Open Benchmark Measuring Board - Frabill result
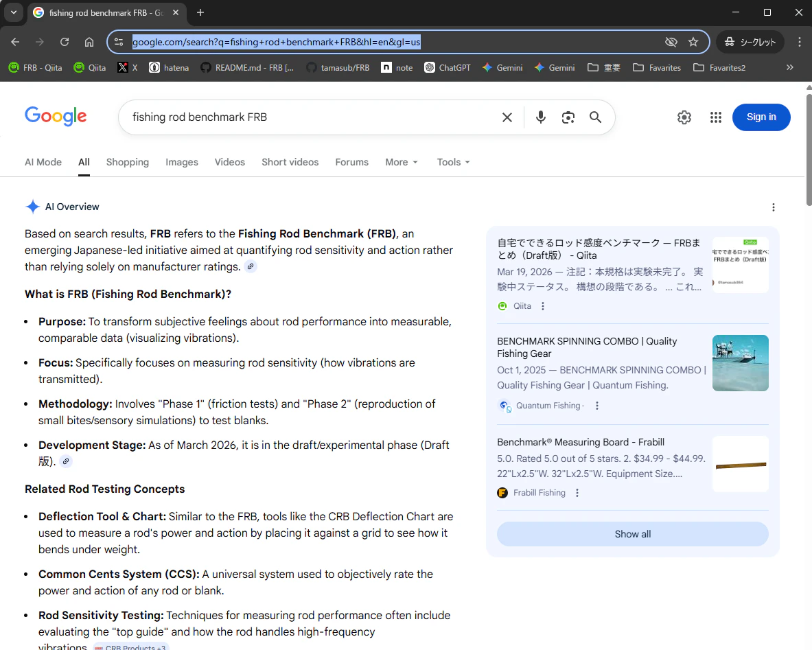This screenshot has height=650, width=812. click(x=581, y=442)
